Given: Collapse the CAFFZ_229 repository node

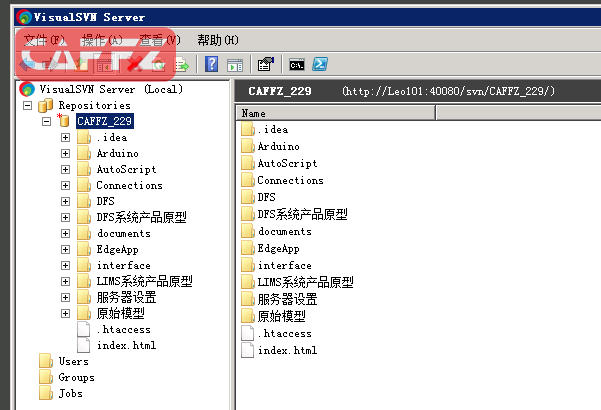Looking at the screenshot, I should [47, 121].
